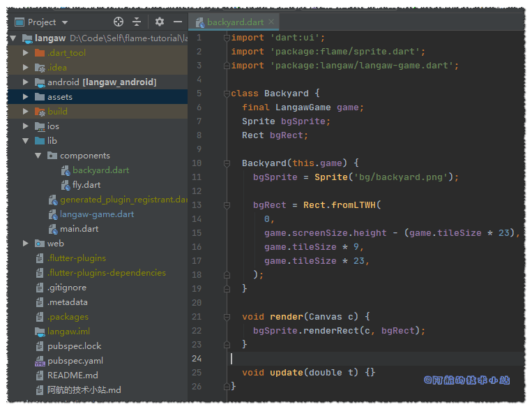Hide the Project panel with the minimize dash
This screenshot has width=532, height=409.
tap(178, 22)
